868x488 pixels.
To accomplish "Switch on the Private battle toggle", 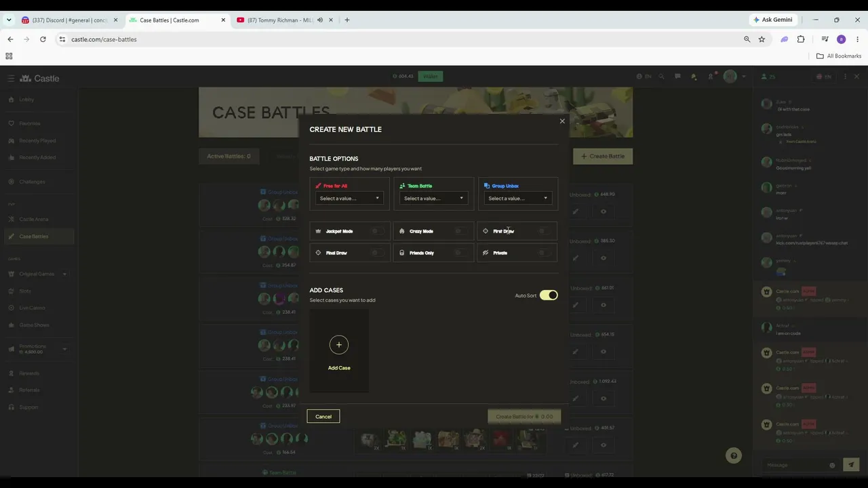I will [544, 253].
